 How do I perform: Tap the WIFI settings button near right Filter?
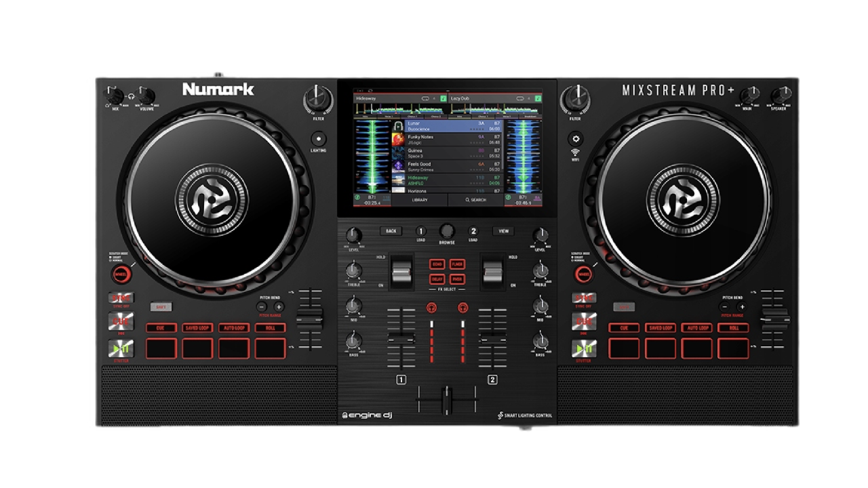click(x=576, y=138)
